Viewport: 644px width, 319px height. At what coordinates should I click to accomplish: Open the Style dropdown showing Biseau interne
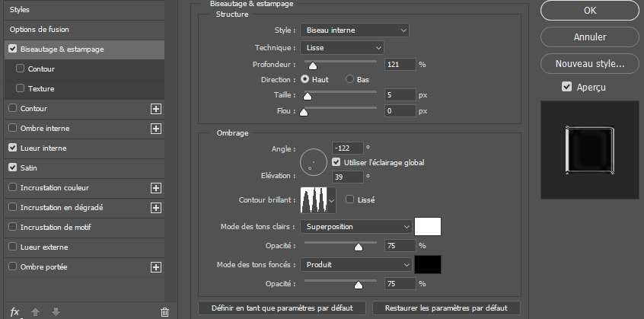pos(355,30)
